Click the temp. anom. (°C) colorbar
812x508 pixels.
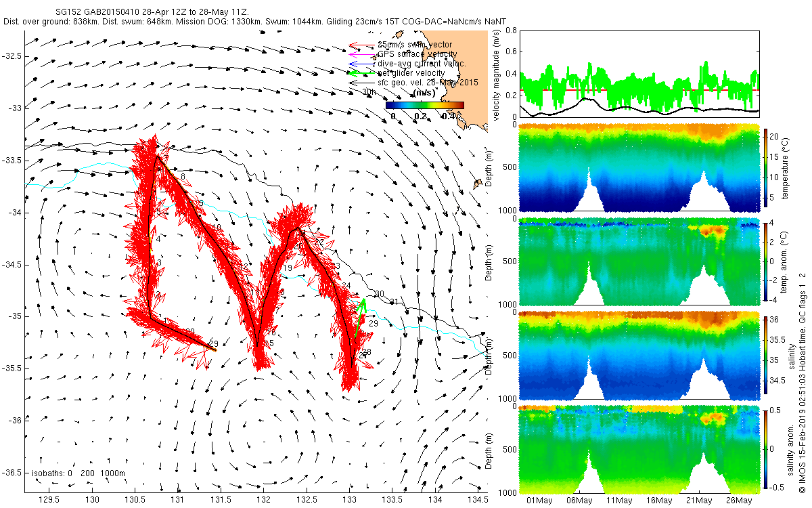(x=765, y=262)
